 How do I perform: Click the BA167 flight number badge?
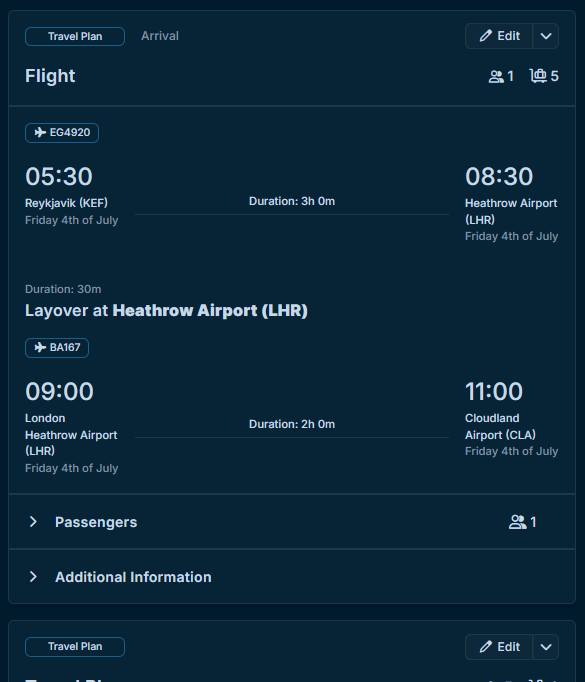click(57, 348)
